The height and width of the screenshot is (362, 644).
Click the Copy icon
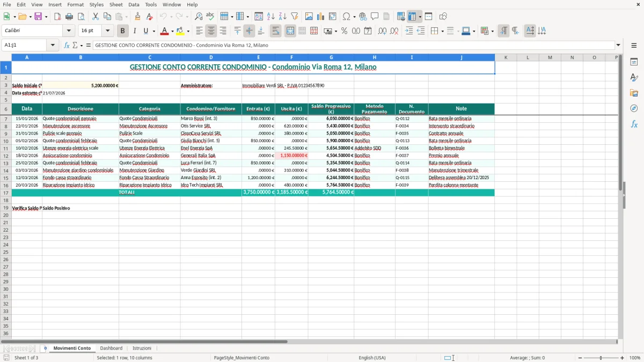coord(107,17)
